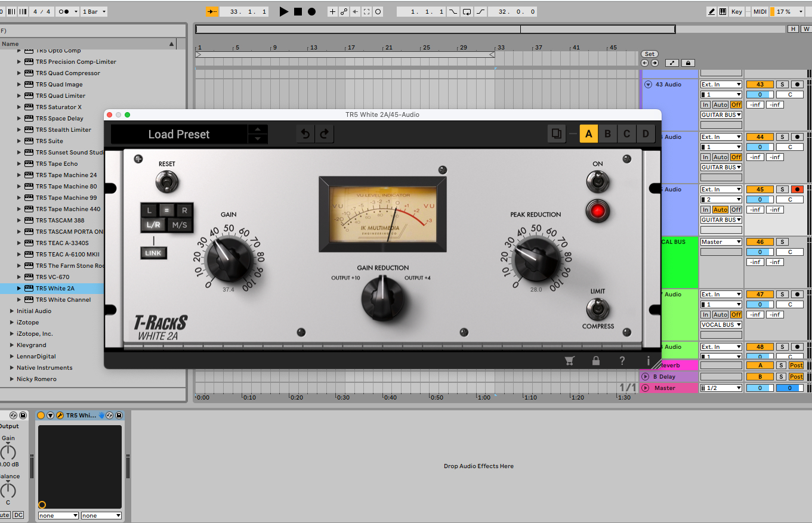Select preset slot D
Viewport: 812px width, 523px height.
click(646, 134)
